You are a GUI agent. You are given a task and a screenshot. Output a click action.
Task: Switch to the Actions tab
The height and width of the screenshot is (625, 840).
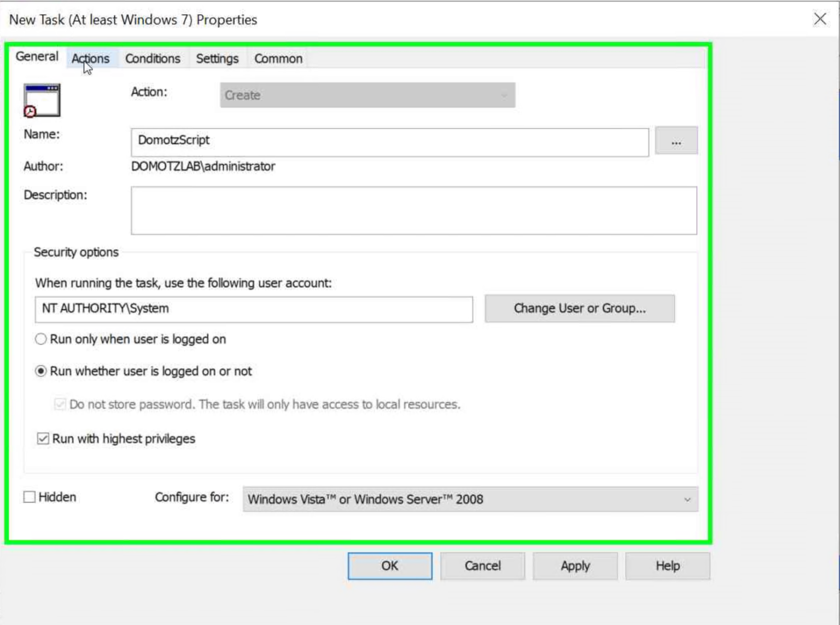[x=91, y=59]
